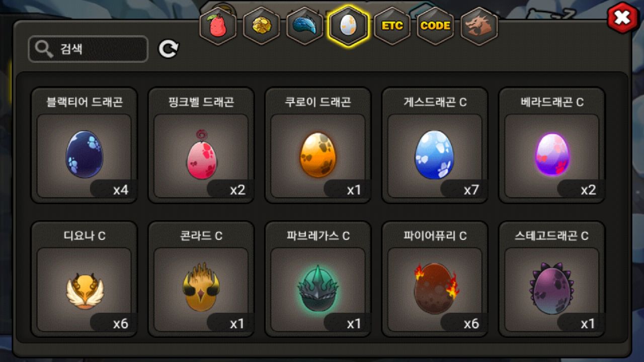Viewport: 644px width, 362px height.
Task: Select the flaming 파이어퓨리 C egg
Action: click(435, 279)
